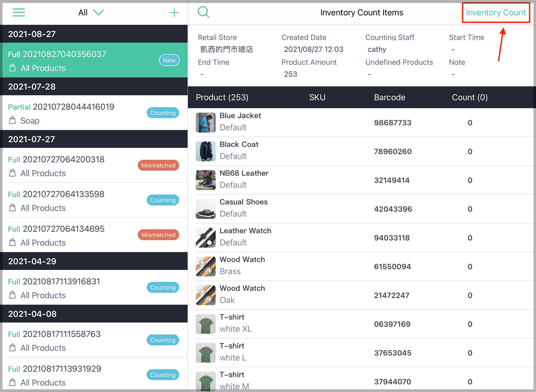Click counting staff name cathy
This screenshot has width=536, height=392.
pyautogui.click(x=376, y=49)
